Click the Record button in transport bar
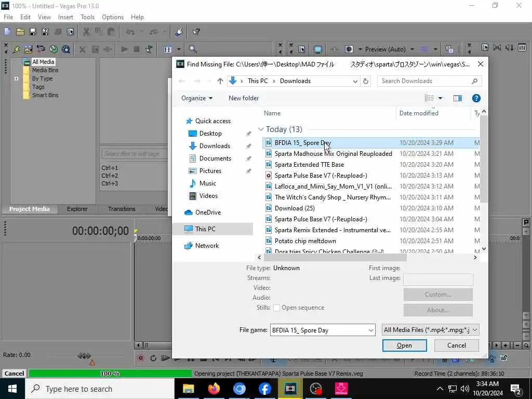This screenshot has width=532, height=399. click(x=141, y=358)
